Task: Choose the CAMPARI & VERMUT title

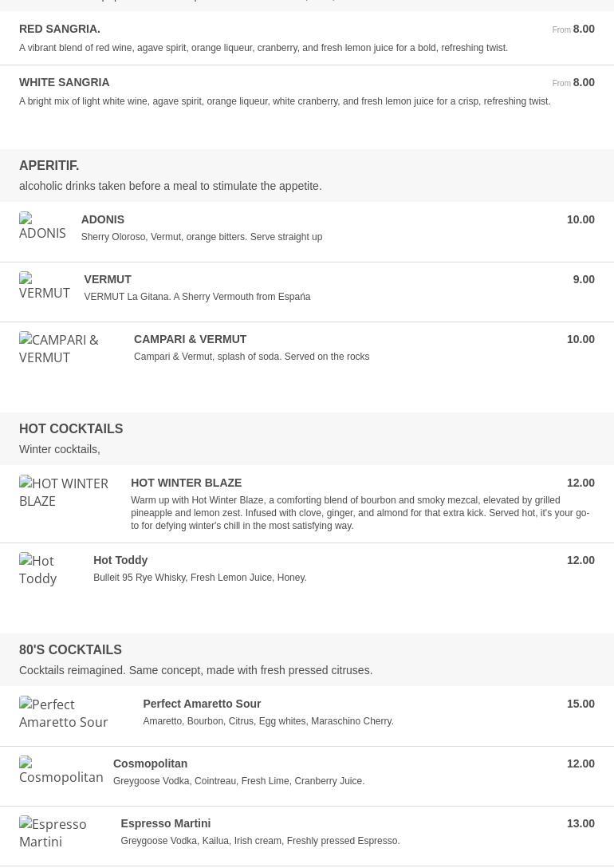Action: click(190, 339)
